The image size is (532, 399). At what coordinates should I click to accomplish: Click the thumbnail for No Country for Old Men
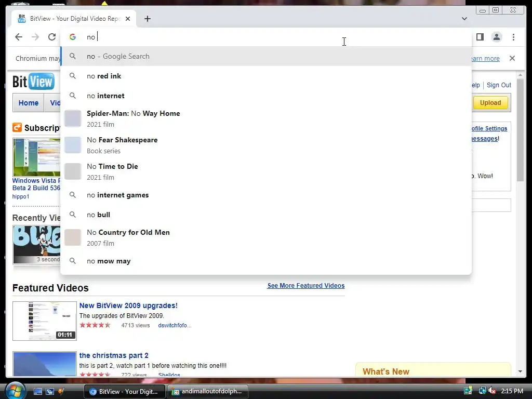(x=73, y=237)
